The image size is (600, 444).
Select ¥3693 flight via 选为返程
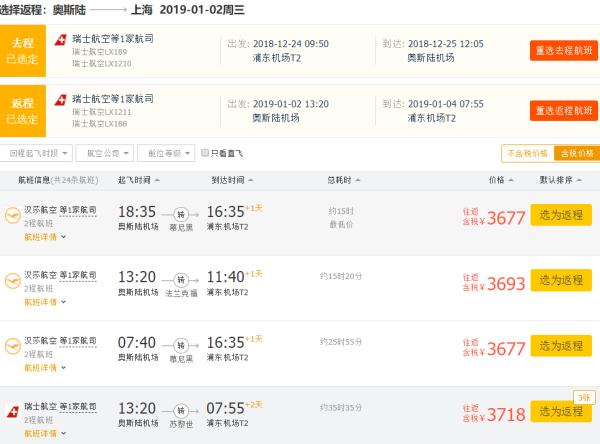(x=561, y=280)
